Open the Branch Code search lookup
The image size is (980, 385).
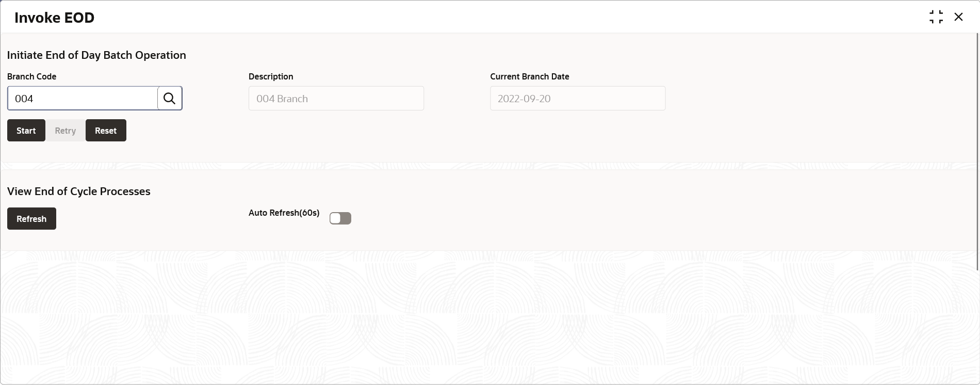pos(170,98)
